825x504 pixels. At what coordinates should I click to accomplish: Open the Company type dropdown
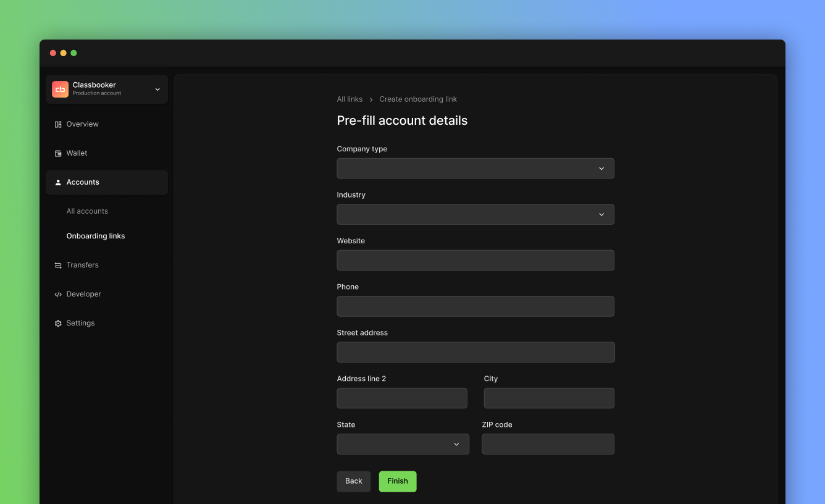click(x=475, y=169)
